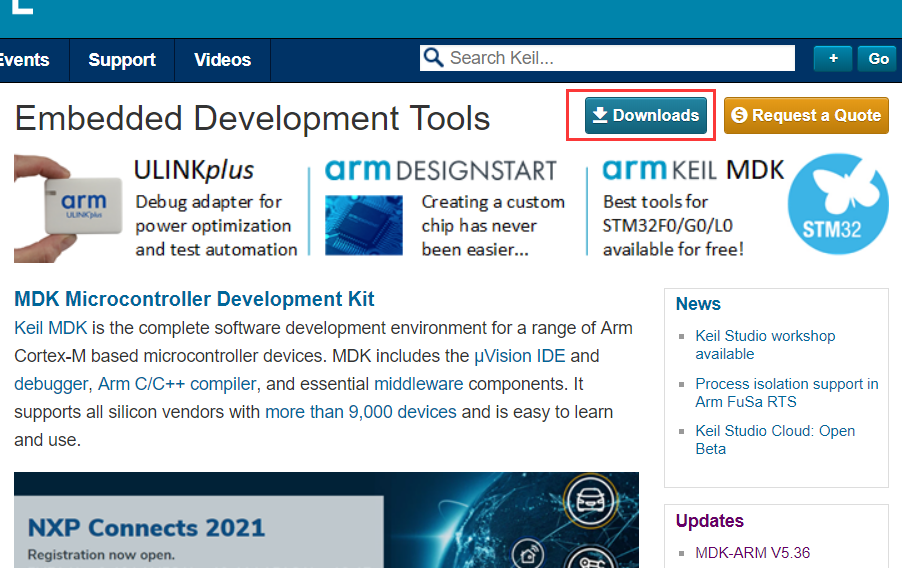Screen dimensions: 902x568
Task: Open Keil Studio workshop available news
Action: pyautogui.click(x=765, y=345)
